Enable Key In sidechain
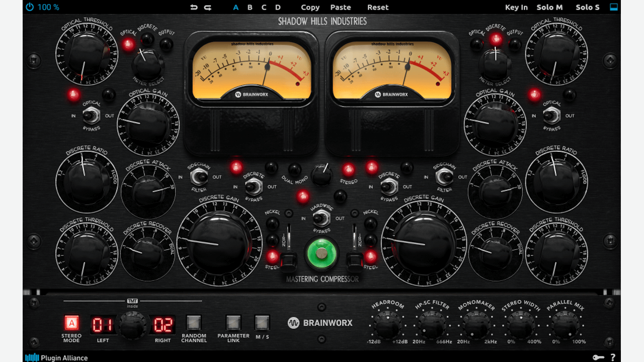This screenshot has height=362, width=644. coord(516,7)
